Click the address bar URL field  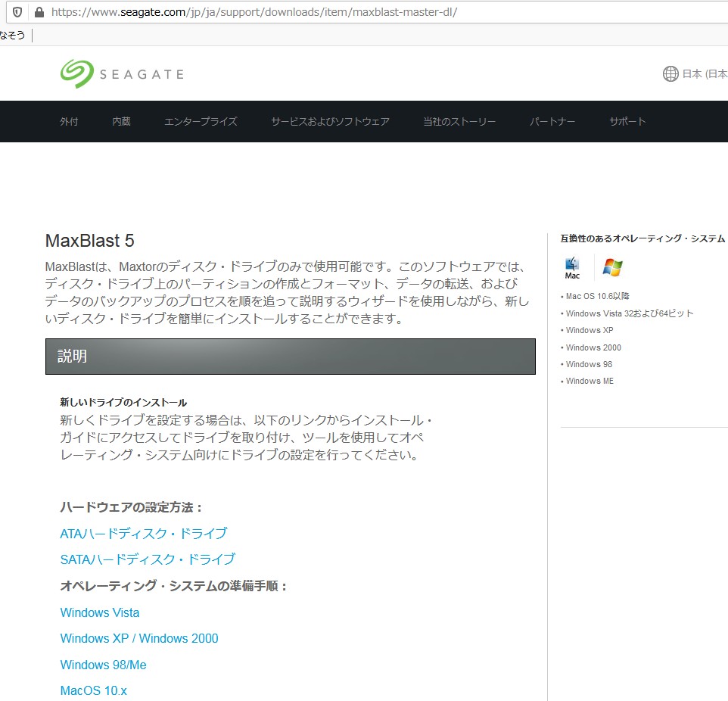tap(367, 11)
